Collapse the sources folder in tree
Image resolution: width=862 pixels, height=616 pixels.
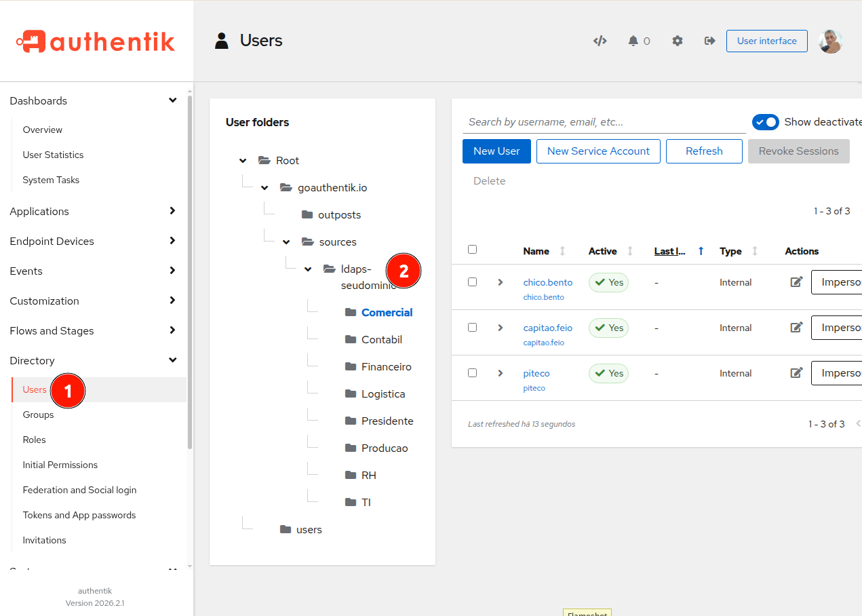(x=286, y=242)
